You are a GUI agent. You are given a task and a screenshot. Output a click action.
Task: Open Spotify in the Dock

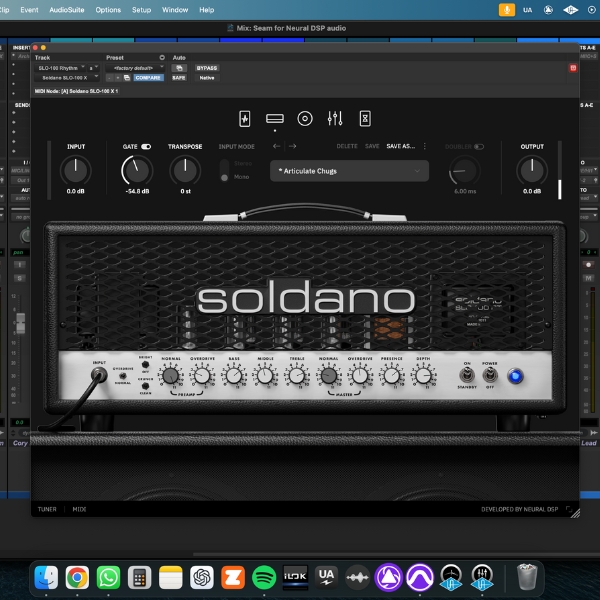pos(264,577)
